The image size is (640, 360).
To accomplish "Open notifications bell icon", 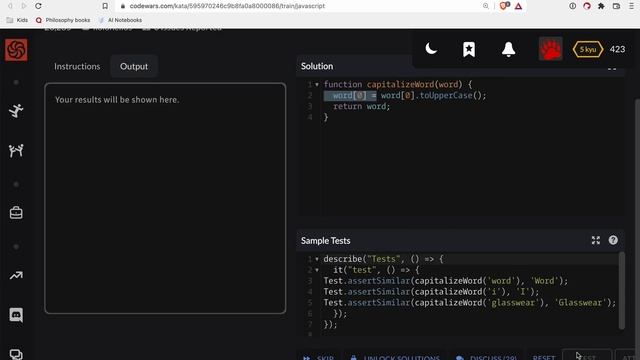I will (508, 49).
